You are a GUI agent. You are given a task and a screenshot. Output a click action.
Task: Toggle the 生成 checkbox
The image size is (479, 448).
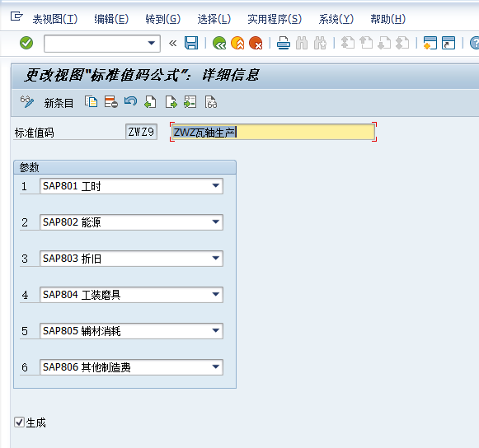(19, 422)
